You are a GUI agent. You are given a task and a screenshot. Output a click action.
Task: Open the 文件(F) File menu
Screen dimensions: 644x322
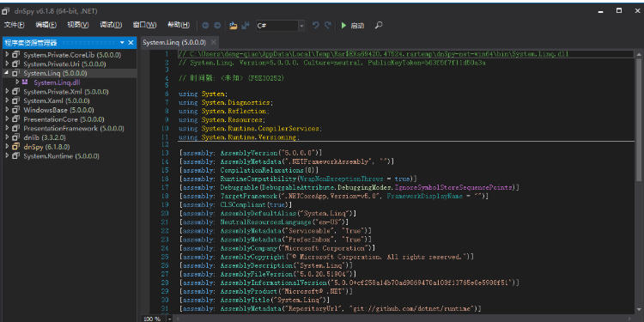[14, 26]
